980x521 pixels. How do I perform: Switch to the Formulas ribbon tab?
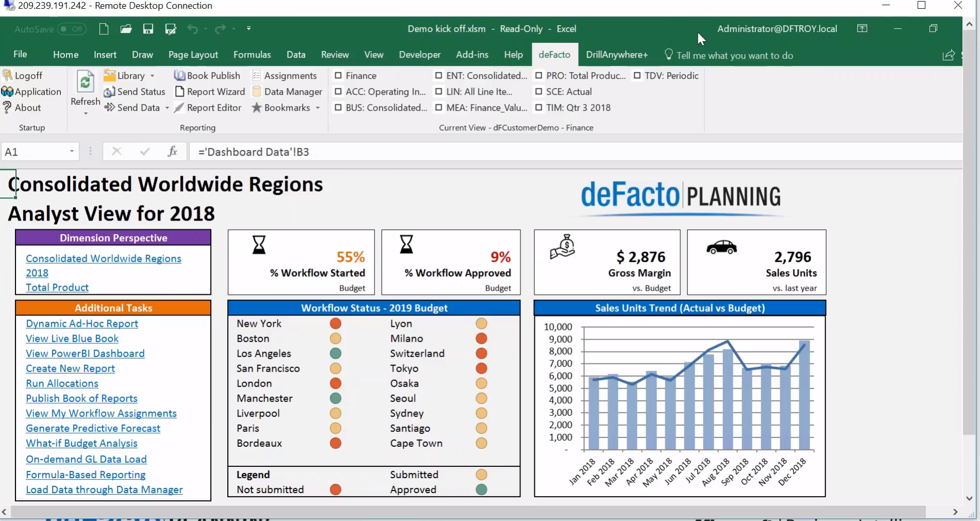tap(252, 55)
